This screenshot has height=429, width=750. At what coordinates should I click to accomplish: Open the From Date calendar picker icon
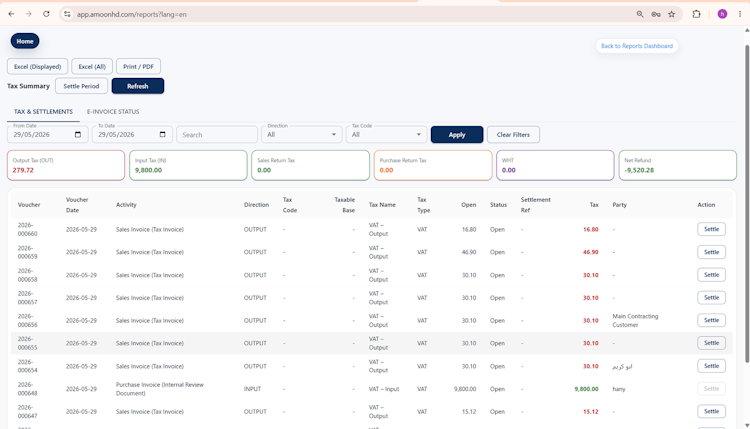pos(78,134)
